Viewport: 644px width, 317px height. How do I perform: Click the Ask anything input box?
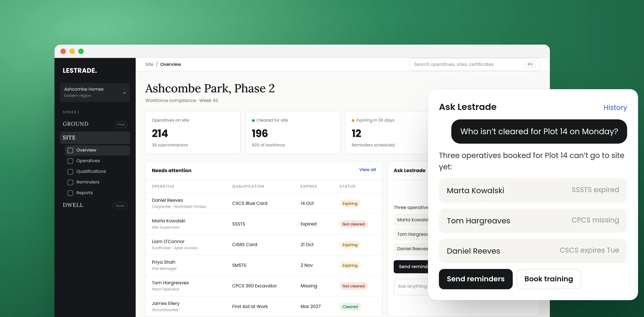point(411,287)
